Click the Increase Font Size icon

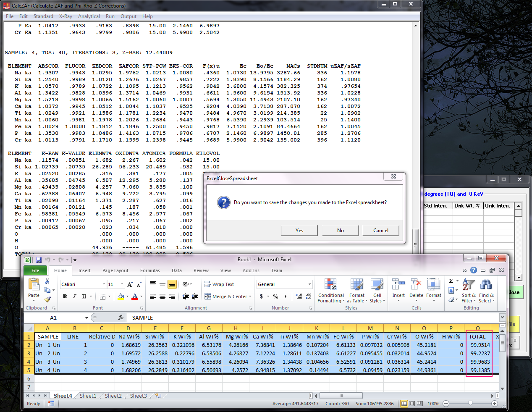tap(130, 285)
